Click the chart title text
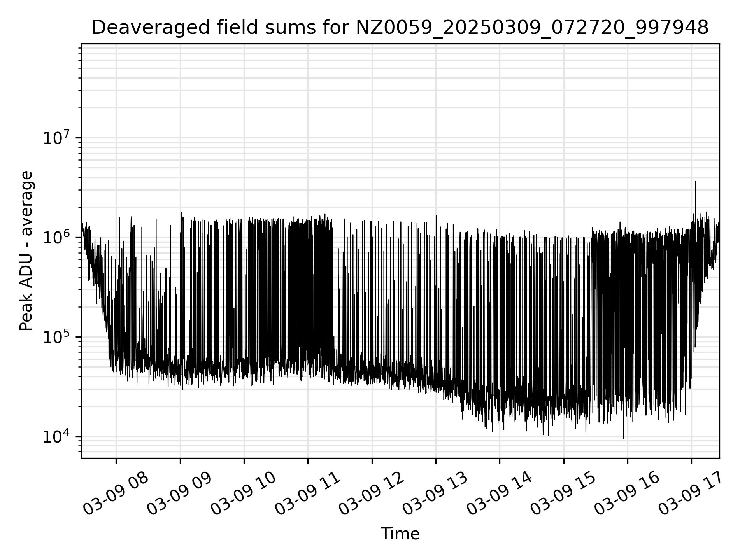The image size is (747, 560). pos(400,28)
